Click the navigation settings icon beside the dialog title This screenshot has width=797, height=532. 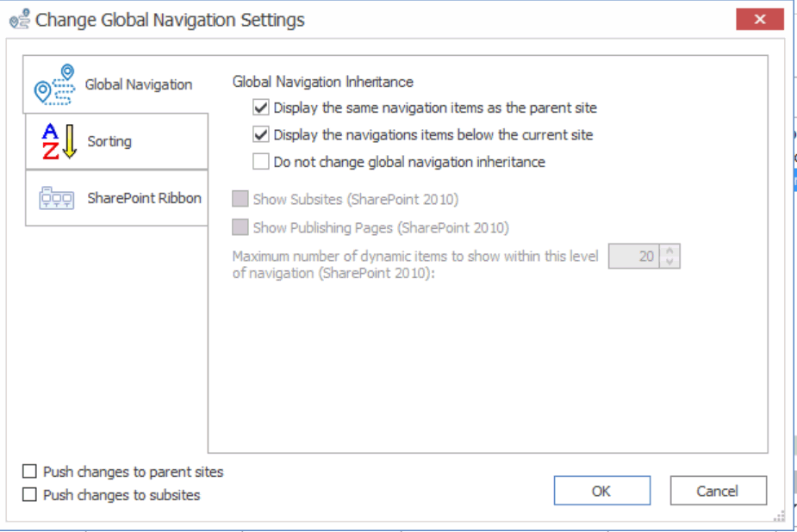click(x=19, y=19)
